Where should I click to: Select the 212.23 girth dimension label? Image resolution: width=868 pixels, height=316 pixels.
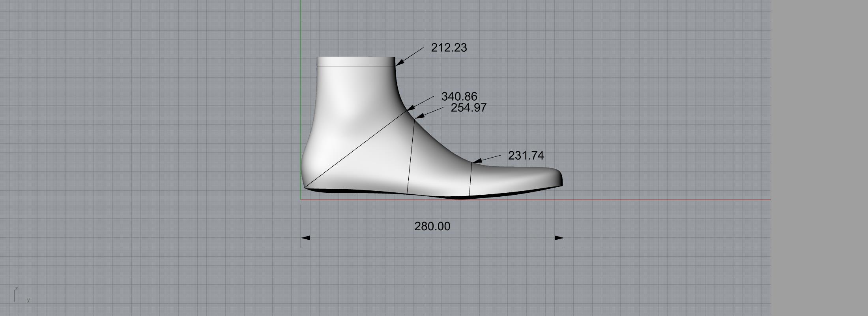coord(449,48)
